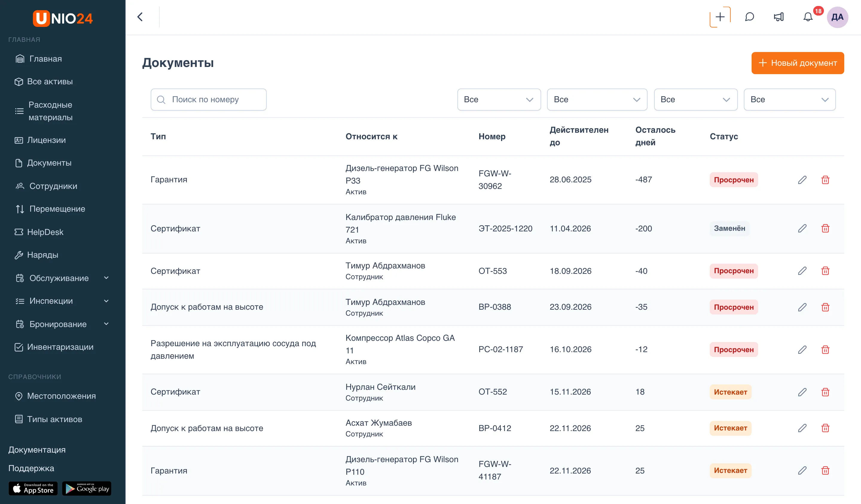Edit the ЭТ-2025-1220 certificate row

pyautogui.click(x=802, y=228)
